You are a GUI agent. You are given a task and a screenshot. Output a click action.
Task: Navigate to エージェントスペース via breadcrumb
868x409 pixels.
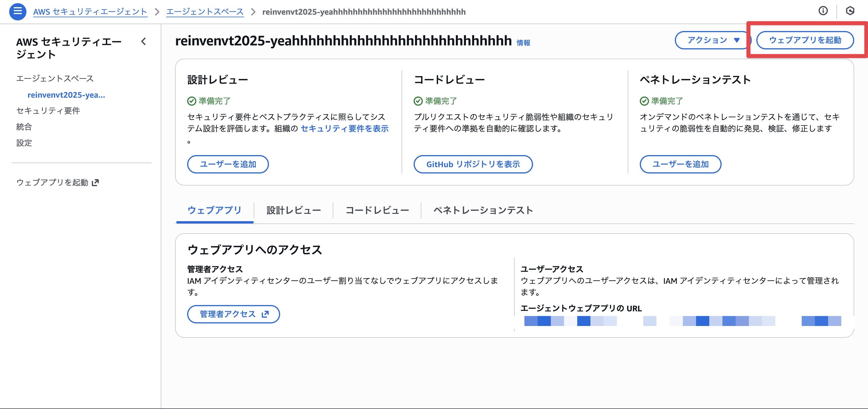tap(204, 11)
